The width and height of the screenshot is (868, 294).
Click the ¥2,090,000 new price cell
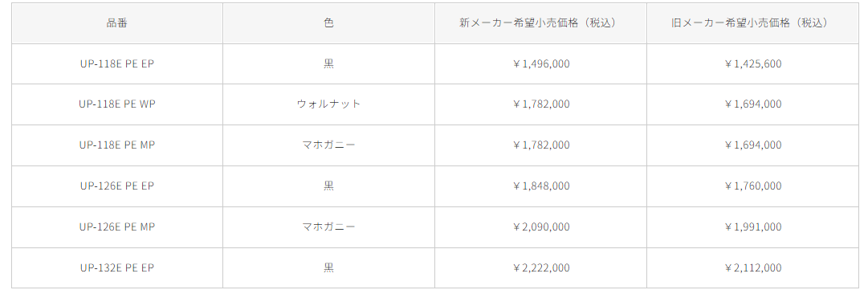(540, 227)
